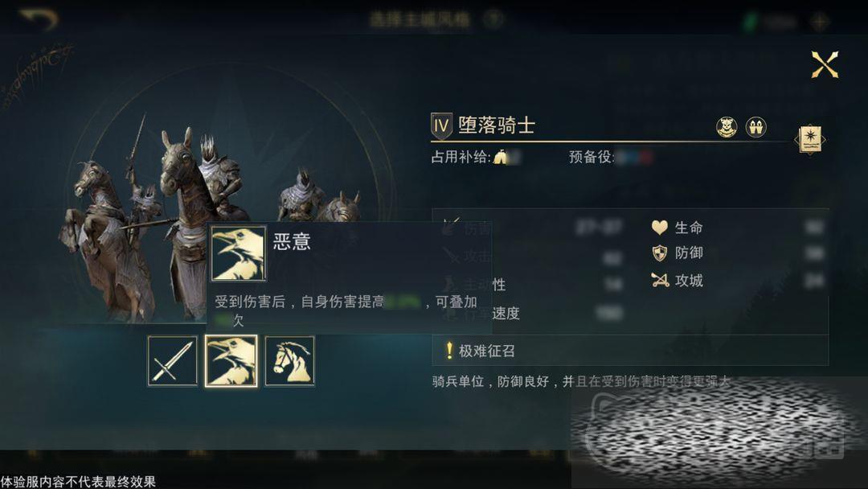Click the golden back arrow icon
Image resolution: width=868 pixels, height=489 pixels.
[x=39, y=18]
